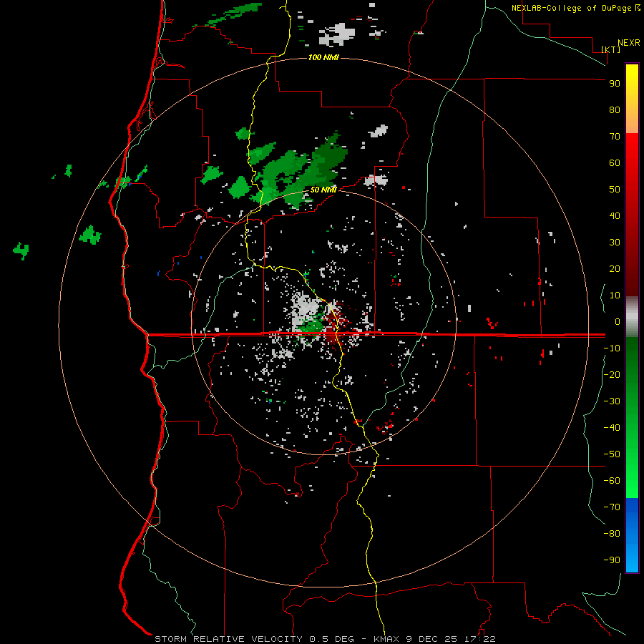Click the bright red color bar segment

pos(632,165)
